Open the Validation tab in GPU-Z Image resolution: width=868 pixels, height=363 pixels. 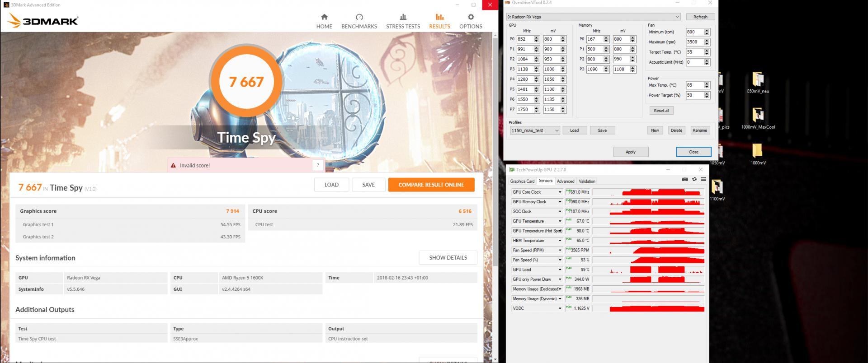coord(587,181)
